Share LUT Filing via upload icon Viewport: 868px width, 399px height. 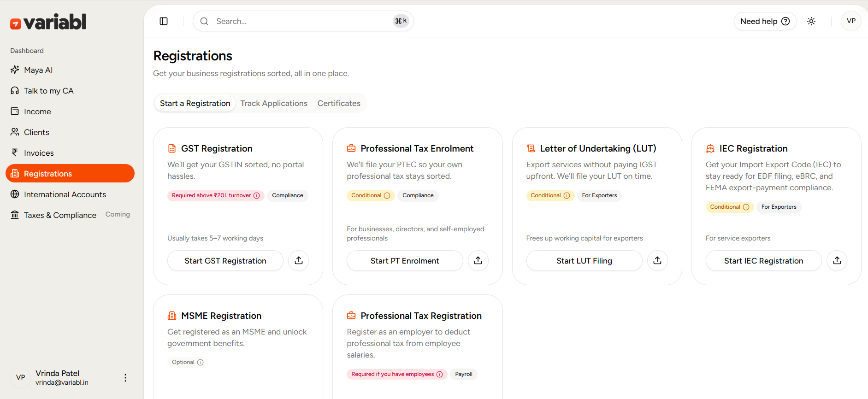tap(657, 261)
